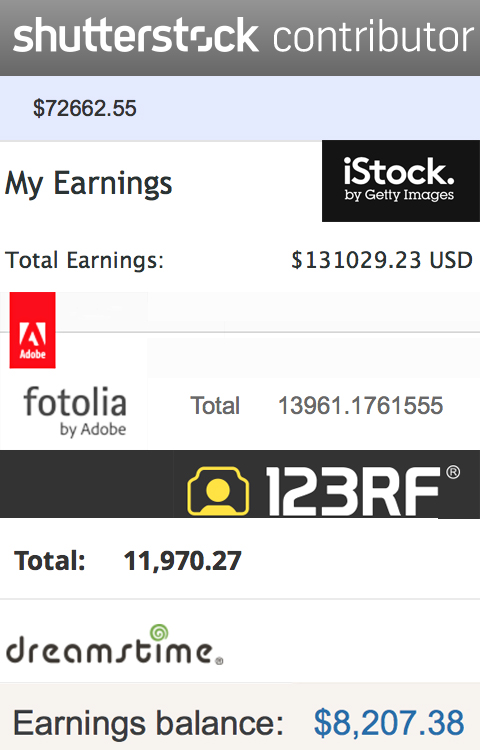Screen dimensions: 480x750
Task: Click the Dreamstime logo
Action: tap(114, 645)
